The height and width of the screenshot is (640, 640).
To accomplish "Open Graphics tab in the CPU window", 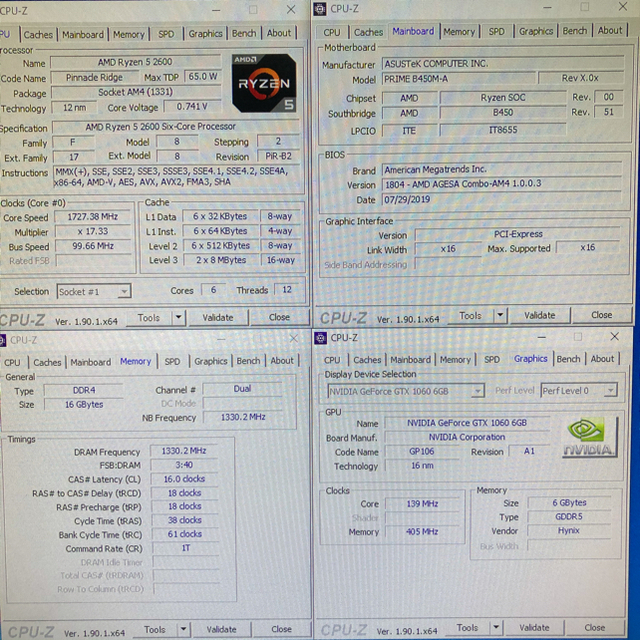I will tap(205, 34).
